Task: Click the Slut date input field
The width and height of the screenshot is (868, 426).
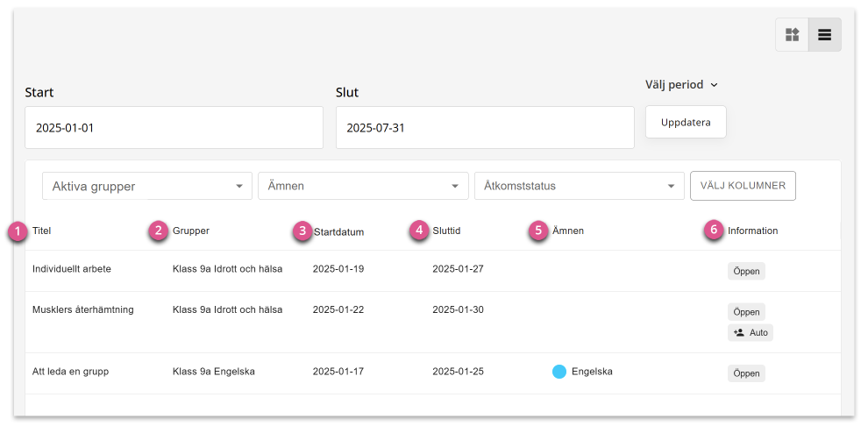Action: [x=485, y=128]
